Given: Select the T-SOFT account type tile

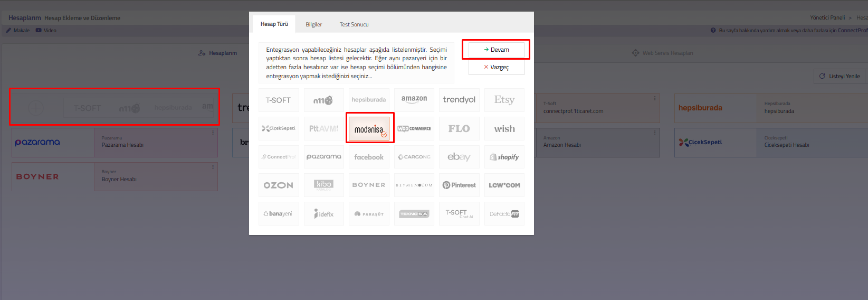Looking at the screenshot, I should click(279, 100).
